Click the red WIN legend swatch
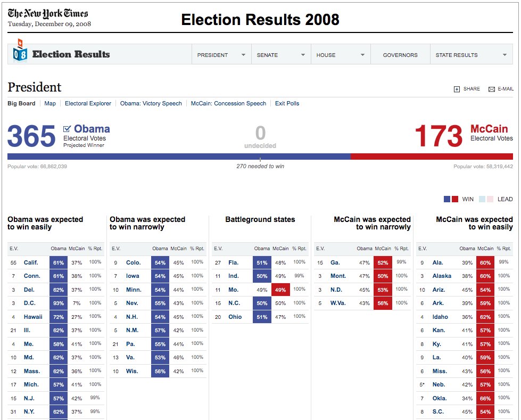 (455, 199)
